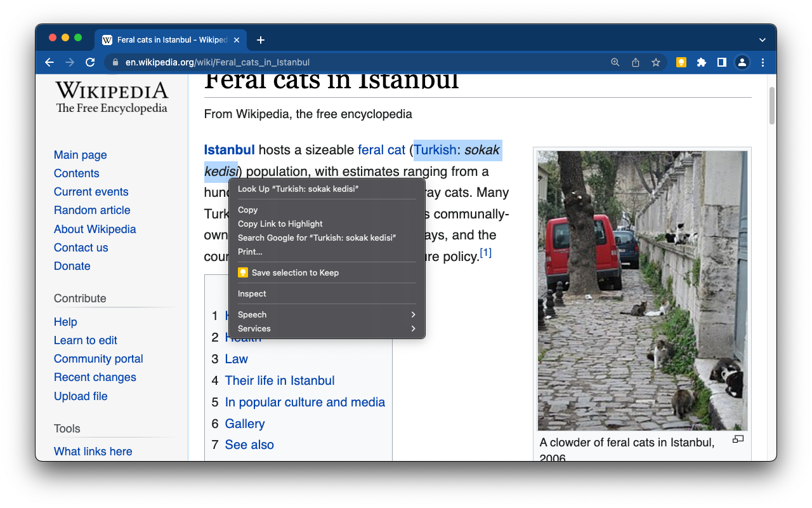Image resolution: width=812 pixels, height=508 pixels.
Task: Open the Random article link
Action: 92,210
